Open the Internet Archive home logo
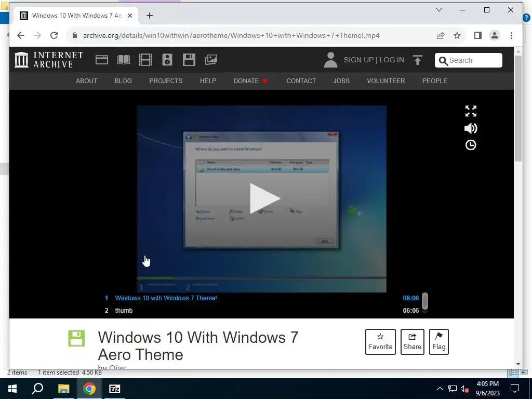Image resolution: width=532 pixels, height=399 pixels. coord(48,60)
